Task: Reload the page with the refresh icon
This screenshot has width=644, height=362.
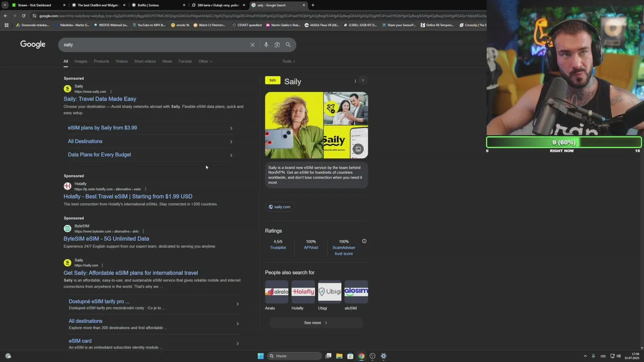Action: pyautogui.click(x=23, y=16)
